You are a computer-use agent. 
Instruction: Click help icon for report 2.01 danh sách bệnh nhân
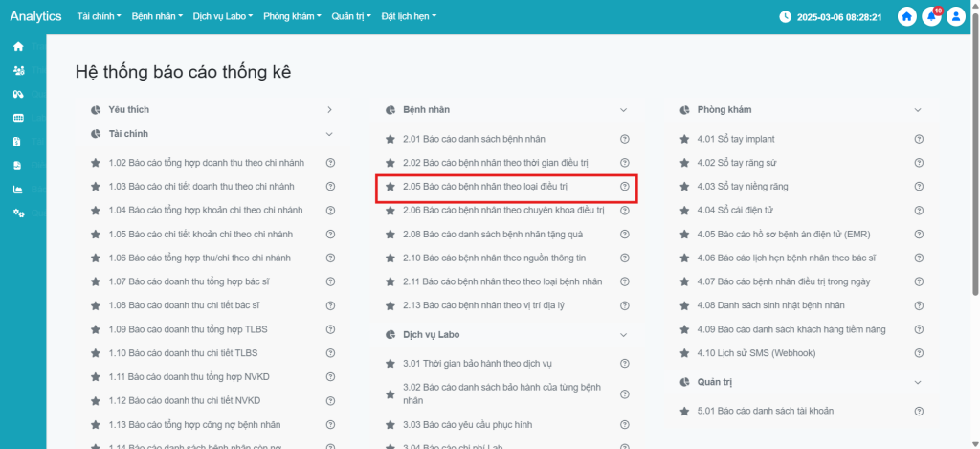click(624, 139)
